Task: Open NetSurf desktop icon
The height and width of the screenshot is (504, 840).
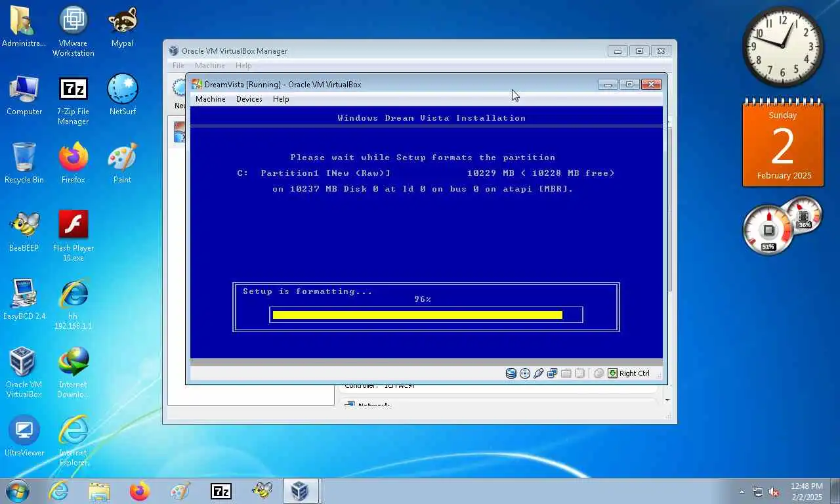Action: tap(122, 95)
